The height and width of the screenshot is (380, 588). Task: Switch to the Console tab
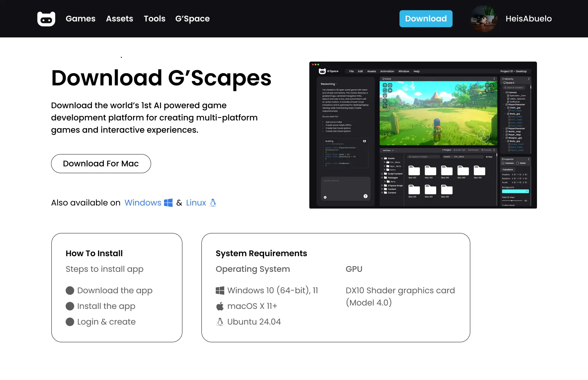click(486, 150)
